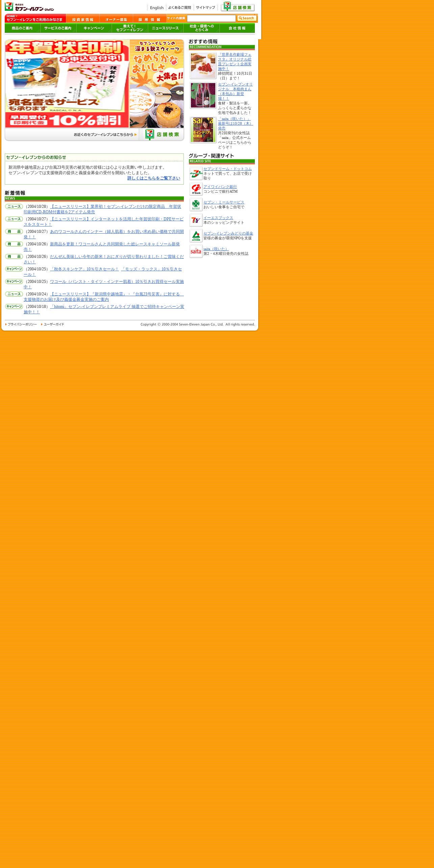Image resolution: width=434 pixels, height=868 pixels.
Task: Click the ニュース badge dated 2004/10/24
Action: [14, 294]
